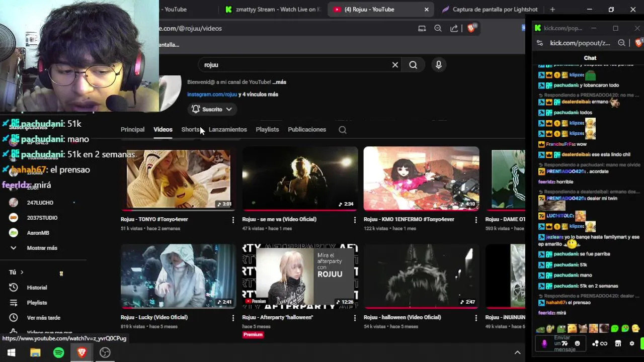
Task: Close the Rojuu - YouTube browser tab
Action: [427, 10]
